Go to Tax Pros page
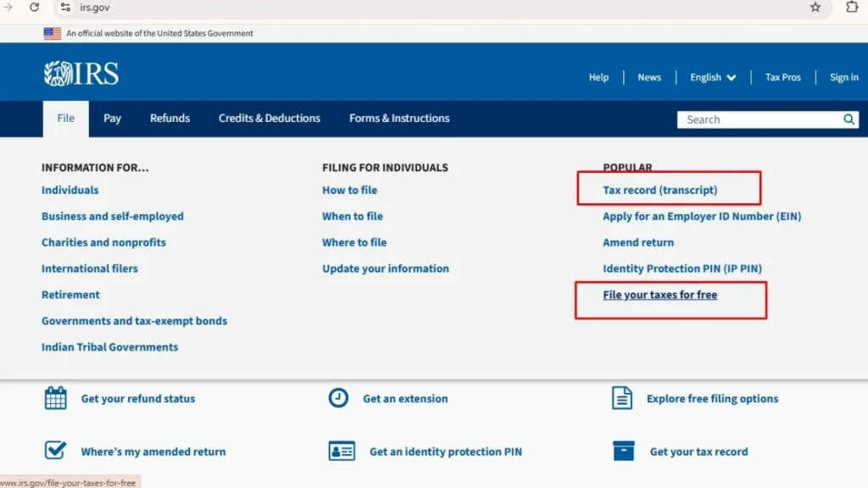 point(782,77)
